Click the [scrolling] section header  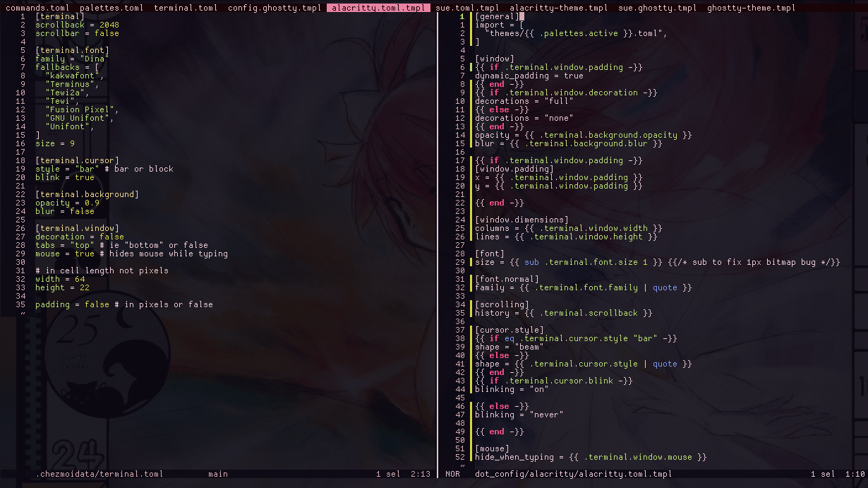pos(502,304)
